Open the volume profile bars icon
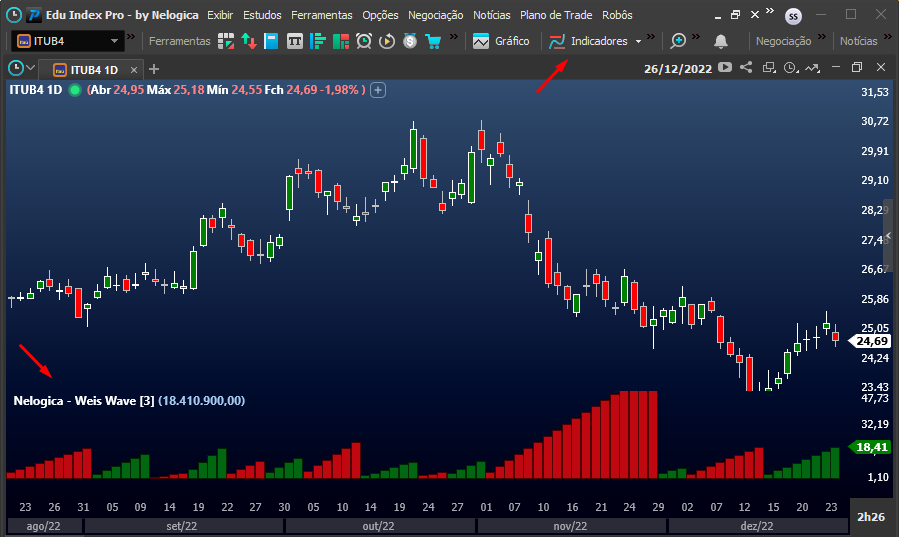Screen dimensions: 899x537 pos(318,41)
